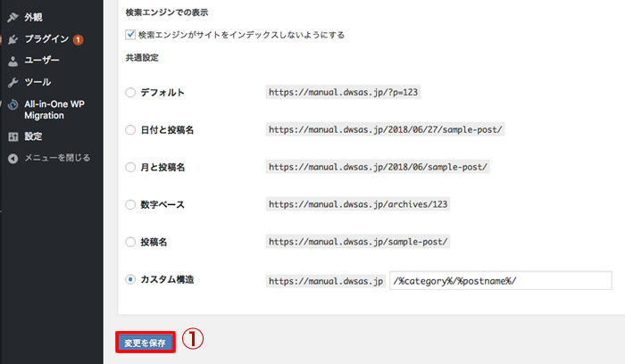625x364 pixels.
Task: Click メニューを閉じる to collapse sidebar
Action: click(x=57, y=158)
